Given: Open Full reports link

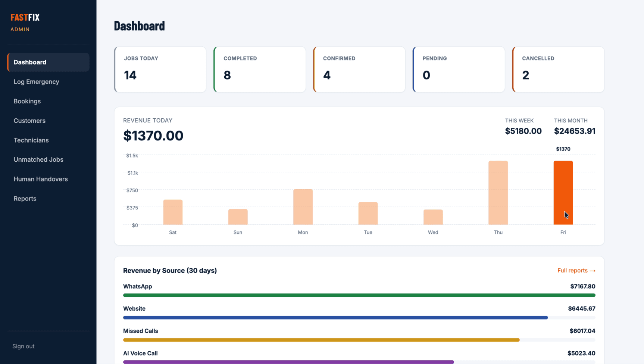Looking at the screenshot, I should [x=576, y=270].
